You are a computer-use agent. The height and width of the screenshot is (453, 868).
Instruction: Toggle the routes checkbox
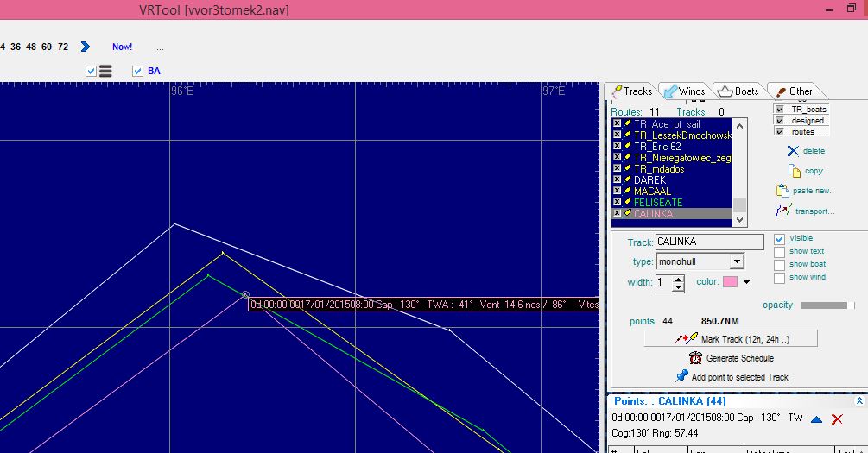[779, 132]
